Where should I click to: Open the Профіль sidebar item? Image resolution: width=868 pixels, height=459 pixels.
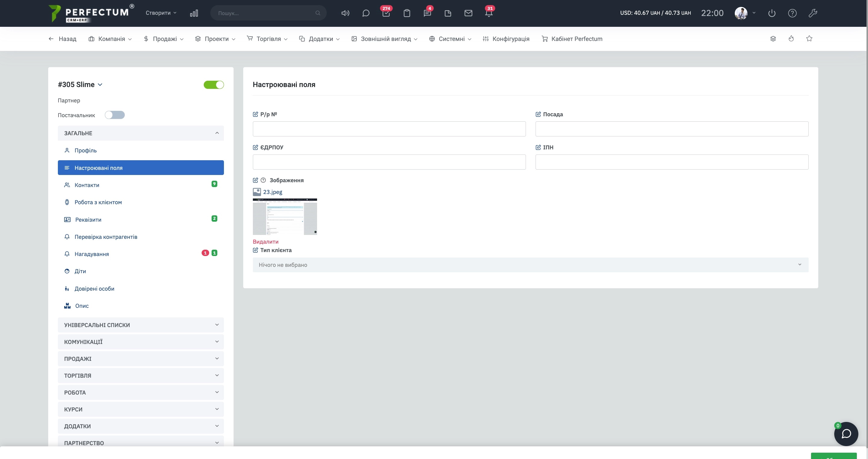pyautogui.click(x=140, y=150)
